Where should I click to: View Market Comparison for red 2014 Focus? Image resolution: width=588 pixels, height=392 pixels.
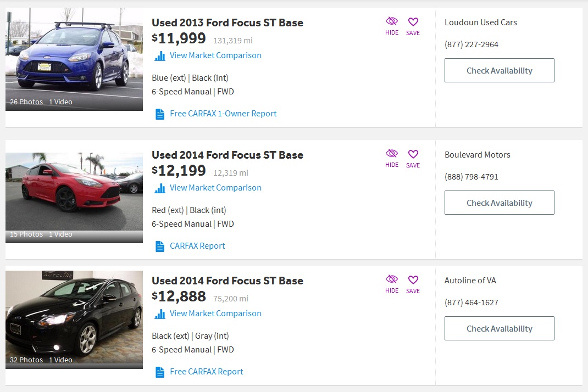215,187
